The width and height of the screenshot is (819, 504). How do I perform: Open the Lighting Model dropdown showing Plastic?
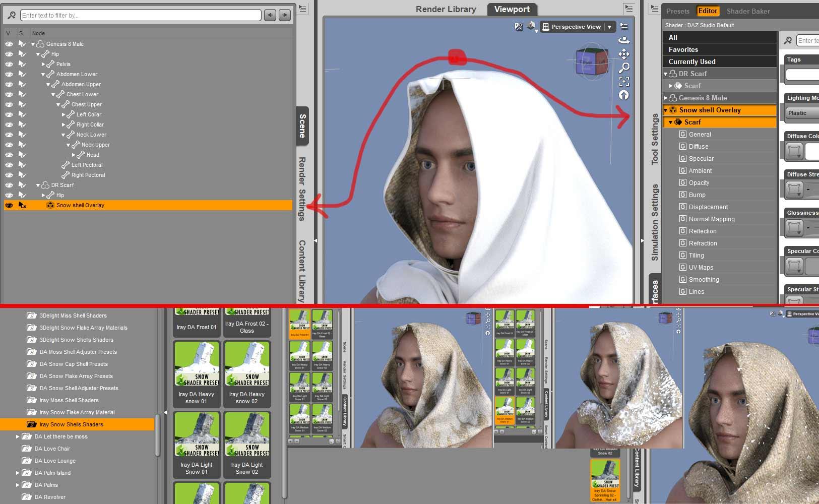click(802, 113)
